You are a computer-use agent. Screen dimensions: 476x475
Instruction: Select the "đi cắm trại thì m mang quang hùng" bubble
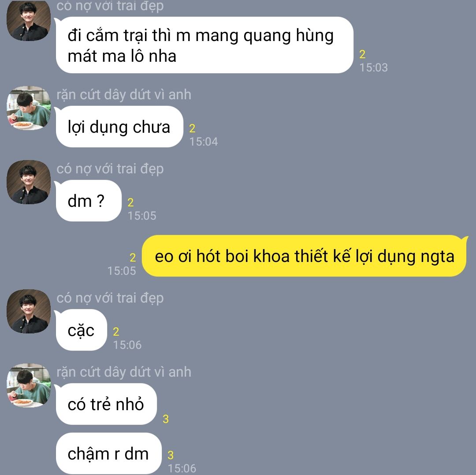tap(205, 45)
